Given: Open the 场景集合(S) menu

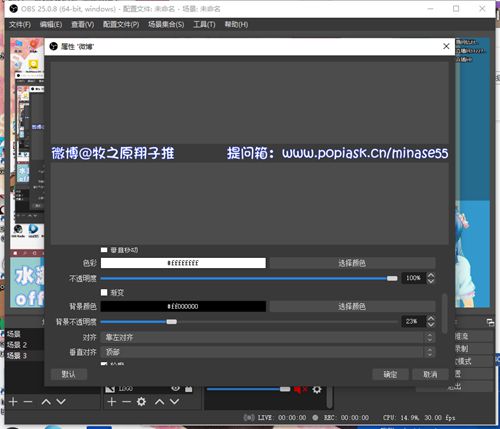Looking at the screenshot, I should pos(166,24).
